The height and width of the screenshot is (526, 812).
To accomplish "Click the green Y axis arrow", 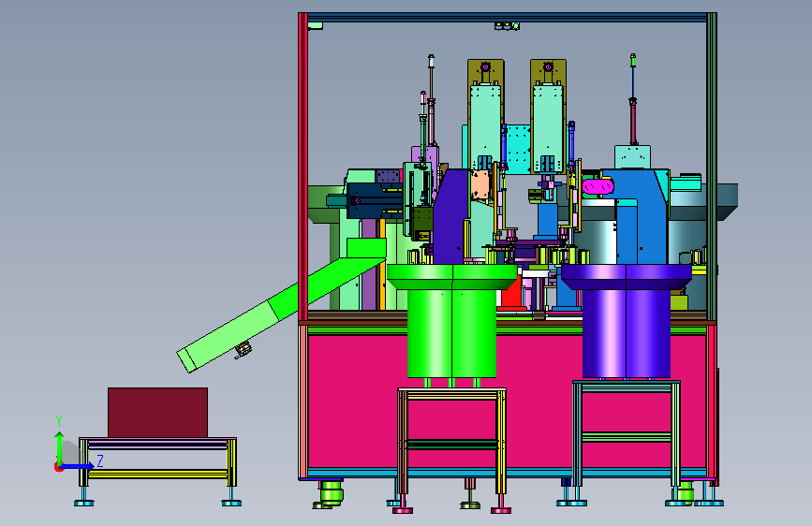I will click(x=60, y=447).
